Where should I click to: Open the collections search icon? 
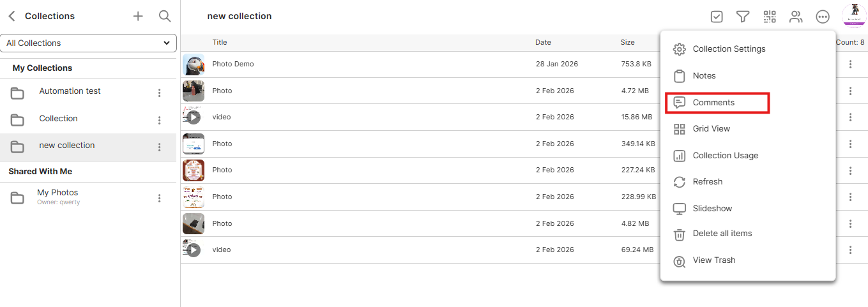click(x=165, y=17)
